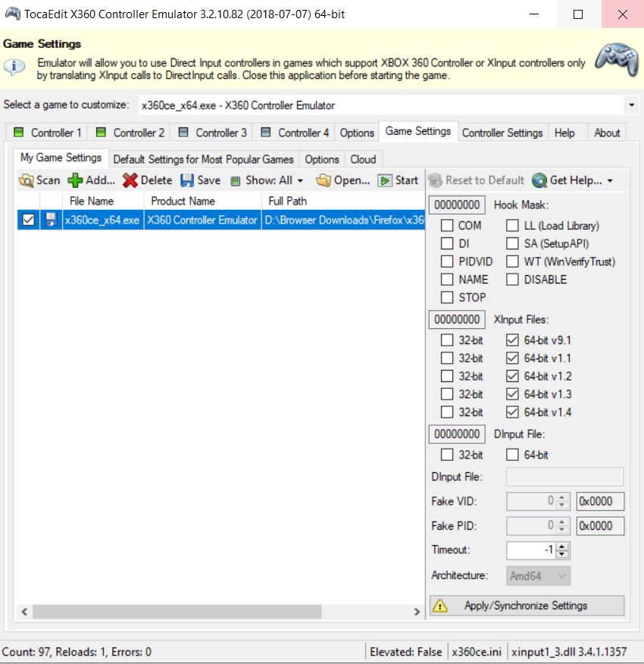Check the PIDVID hook option
The image size is (644, 664).
pos(447,262)
